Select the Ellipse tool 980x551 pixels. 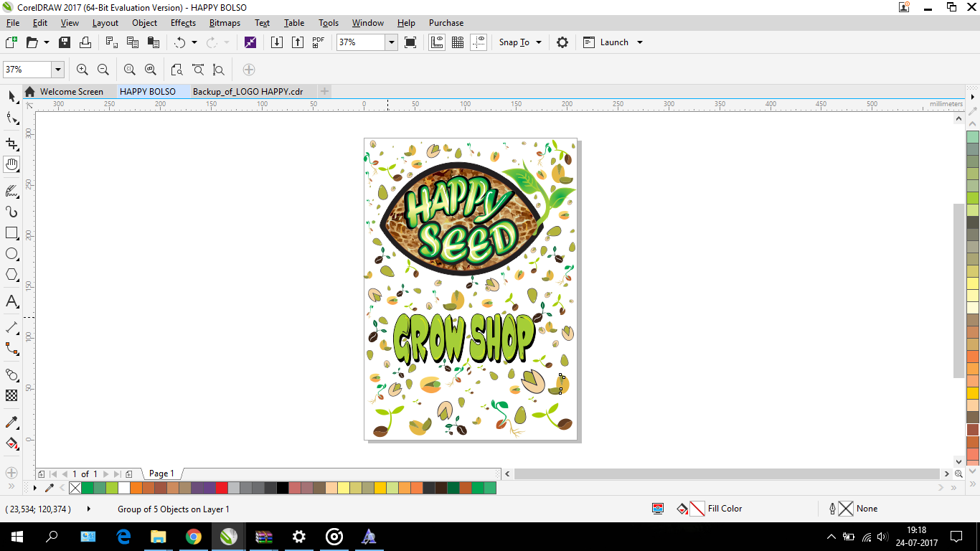coord(11,254)
